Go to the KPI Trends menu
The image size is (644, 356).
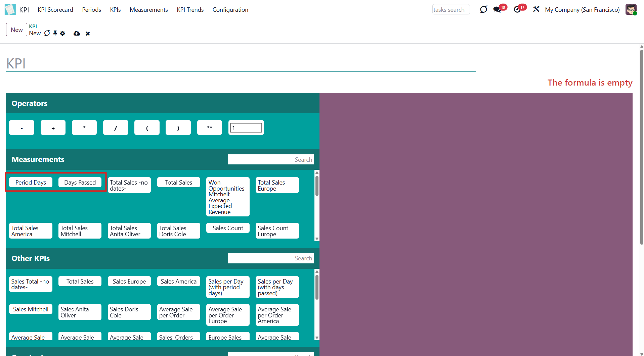(190, 10)
